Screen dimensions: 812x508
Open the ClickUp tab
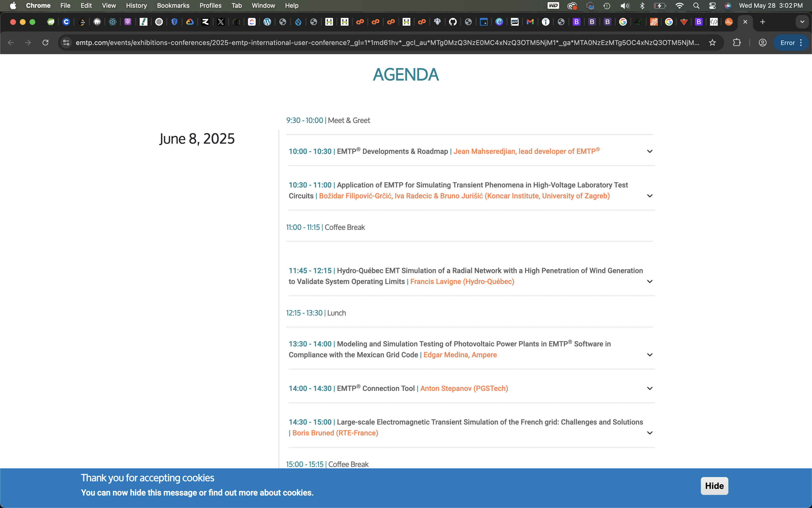[252, 22]
